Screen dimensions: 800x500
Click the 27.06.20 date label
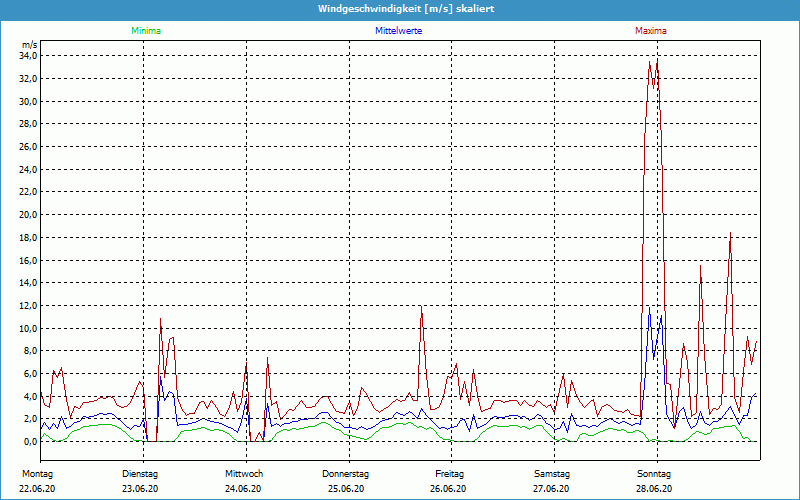click(551, 489)
